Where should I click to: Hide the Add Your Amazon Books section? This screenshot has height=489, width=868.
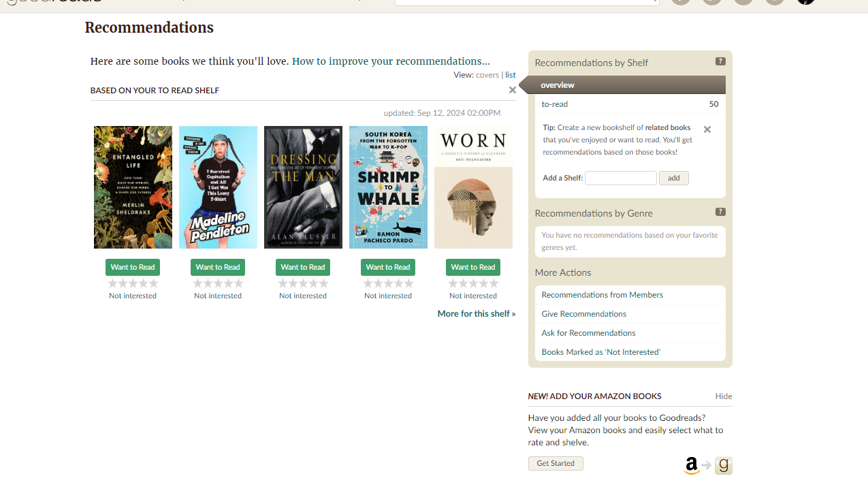[724, 396]
